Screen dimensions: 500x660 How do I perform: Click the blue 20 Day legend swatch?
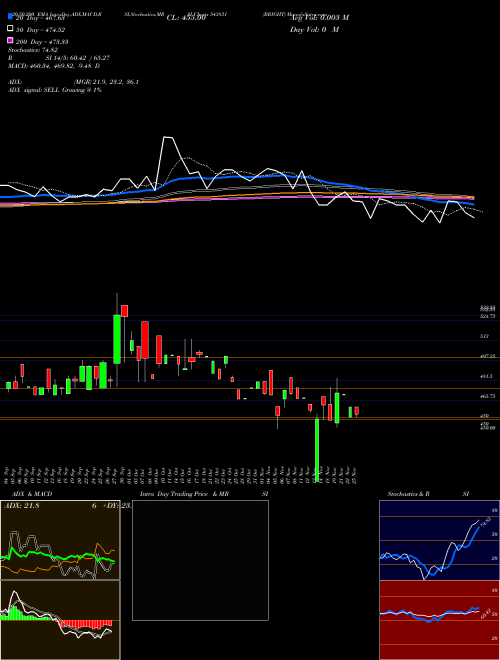point(10,17)
